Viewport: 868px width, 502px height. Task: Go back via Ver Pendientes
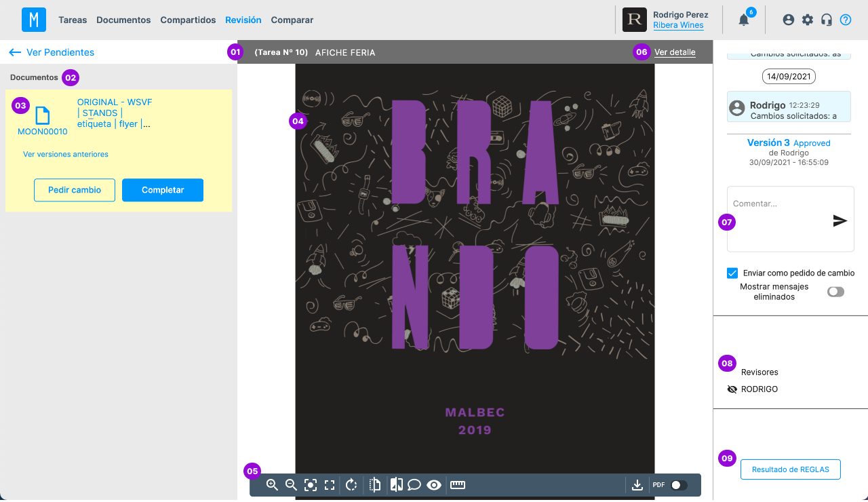(52, 52)
